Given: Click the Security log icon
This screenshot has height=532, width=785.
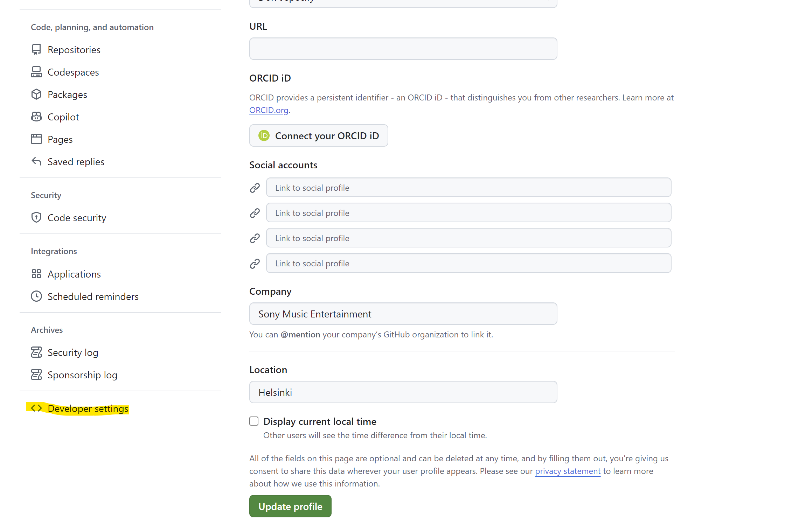Looking at the screenshot, I should click(36, 352).
